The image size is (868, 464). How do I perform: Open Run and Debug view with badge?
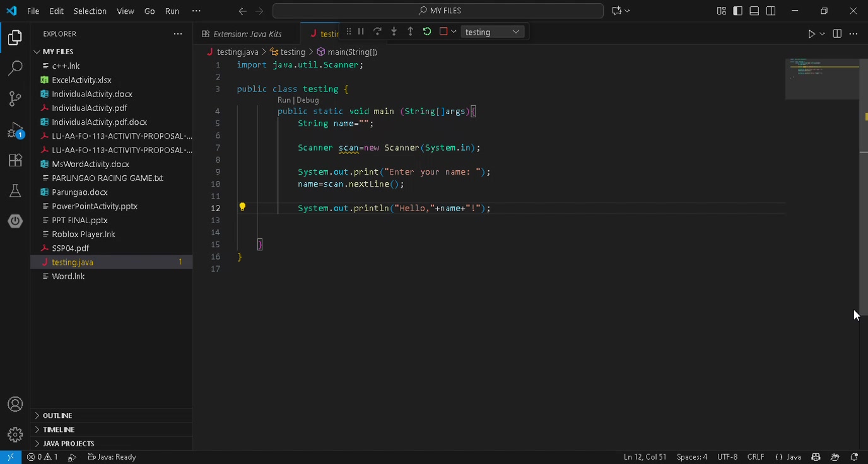pos(15,130)
